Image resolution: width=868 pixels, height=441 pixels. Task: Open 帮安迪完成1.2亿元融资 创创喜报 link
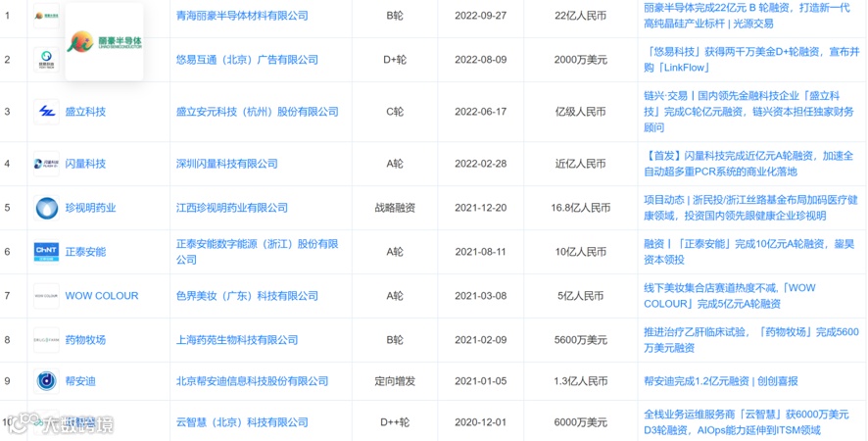pos(721,381)
